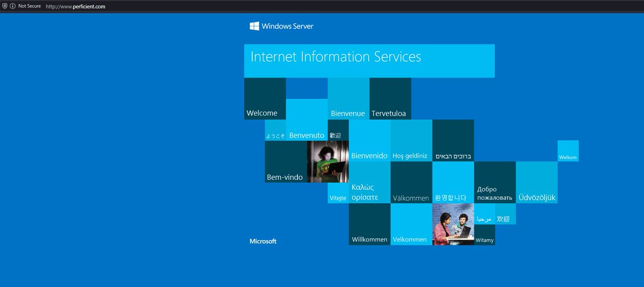Click the 欢迎 tile
Viewport: 644px width, 287px height.
(x=506, y=214)
